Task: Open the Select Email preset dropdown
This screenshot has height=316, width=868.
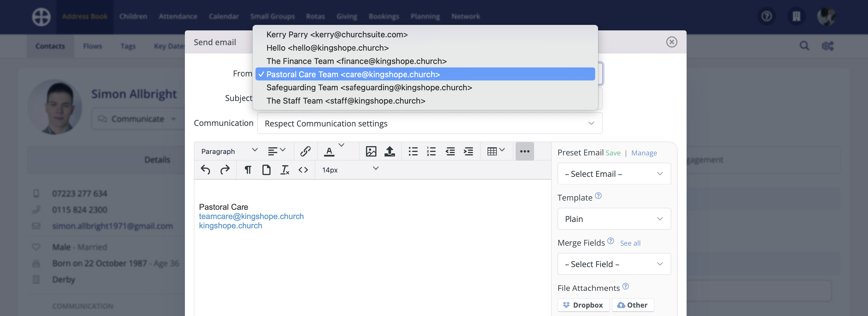Action: tap(614, 174)
